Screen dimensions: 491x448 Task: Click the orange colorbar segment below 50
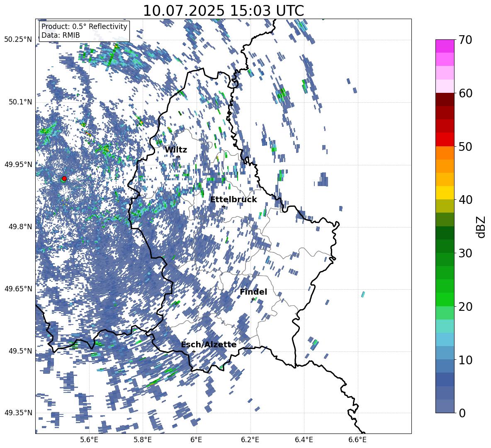pos(445,153)
